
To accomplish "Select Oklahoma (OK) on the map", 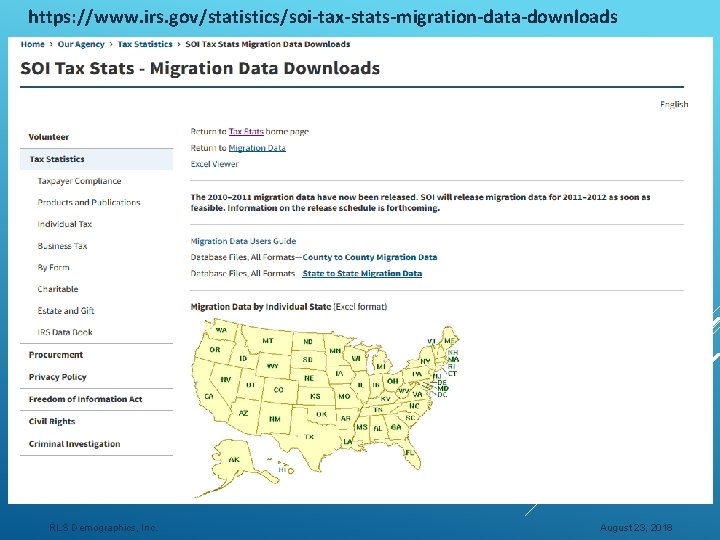I will [321, 414].
